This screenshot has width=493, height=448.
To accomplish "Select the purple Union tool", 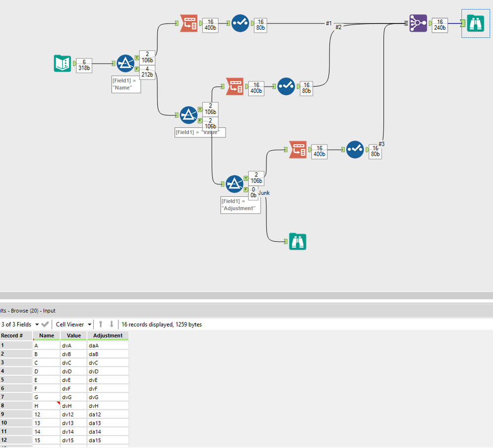I will (x=418, y=23).
